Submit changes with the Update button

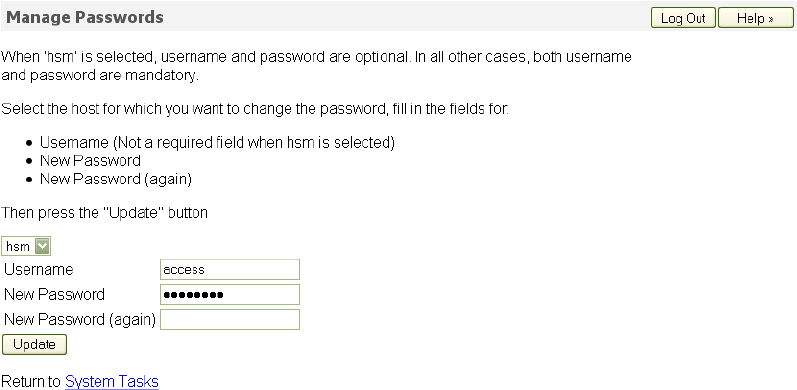[34, 344]
